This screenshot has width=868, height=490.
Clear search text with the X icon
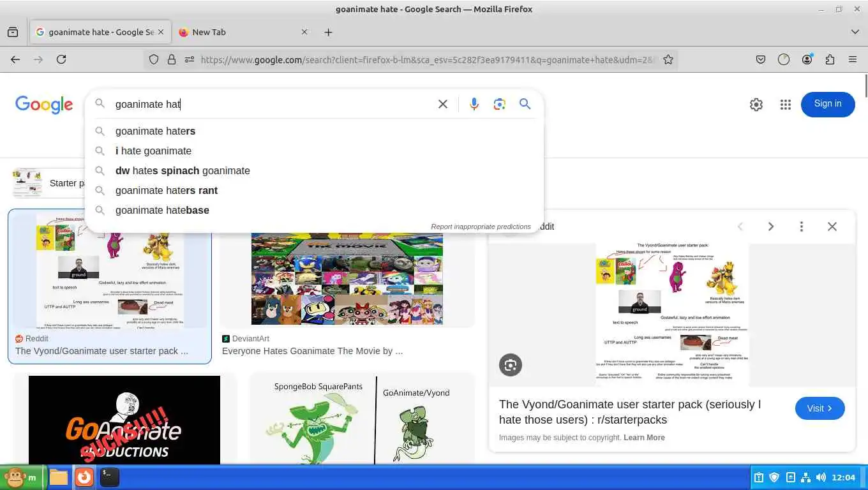pyautogui.click(x=442, y=104)
